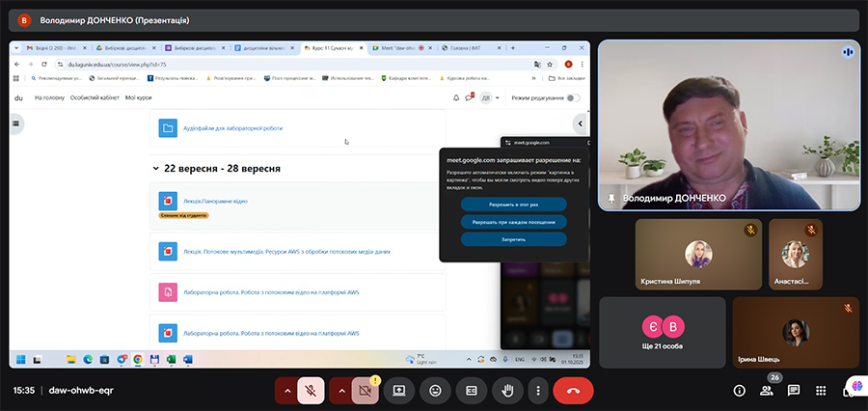Click the 'daw-ohwb-eqr' meeting code text
The width and height of the screenshot is (868, 411).
coord(81,391)
